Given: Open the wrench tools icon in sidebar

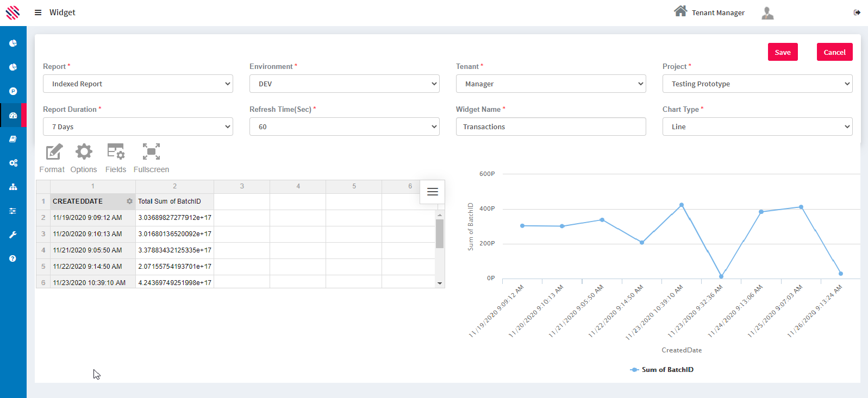Looking at the screenshot, I should pyautogui.click(x=13, y=235).
